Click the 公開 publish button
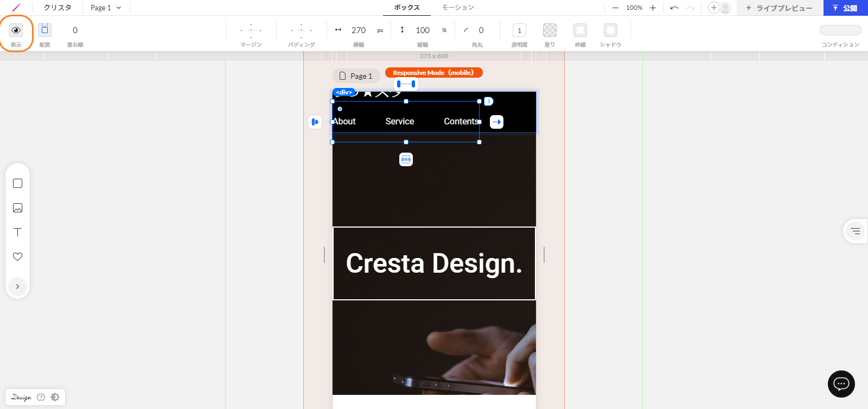 click(845, 8)
